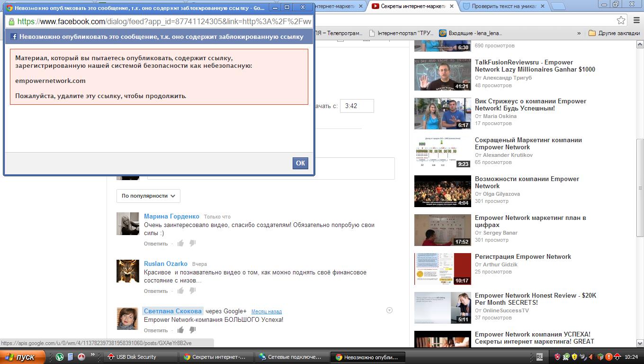644x364 pixels.
Task: Open the 'Другие закладки' folder
Action: [614, 33]
